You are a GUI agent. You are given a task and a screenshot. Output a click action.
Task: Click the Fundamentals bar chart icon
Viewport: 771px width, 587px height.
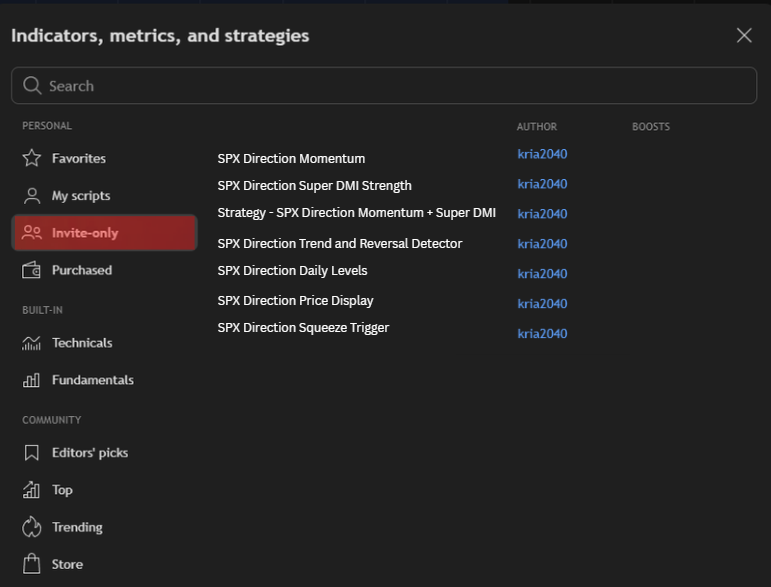(x=32, y=380)
